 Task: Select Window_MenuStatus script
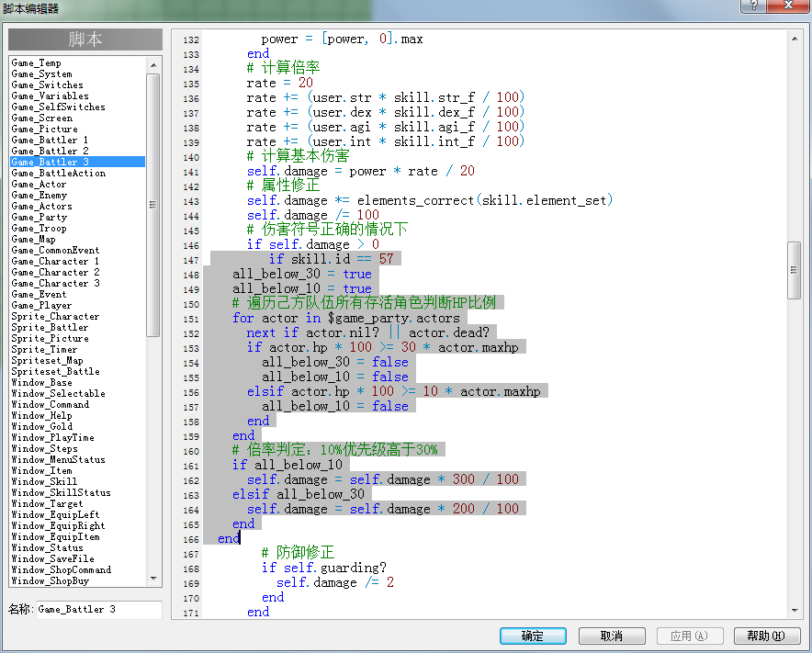(x=78, y=460)
